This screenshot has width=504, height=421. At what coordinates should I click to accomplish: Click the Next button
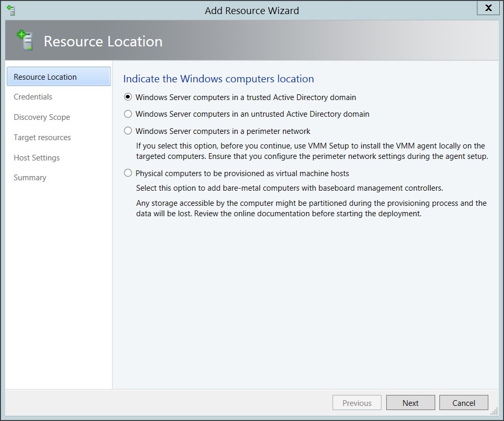(x=411, y=403)
